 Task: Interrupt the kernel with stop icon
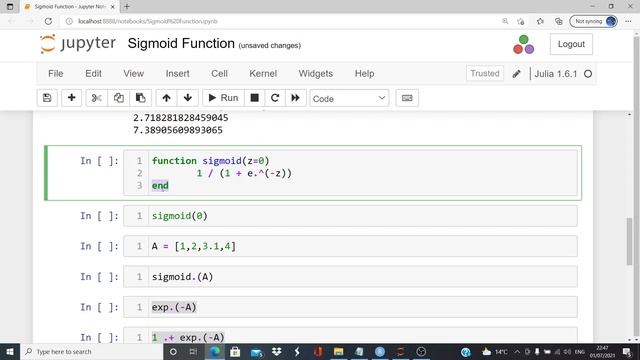pyautogui.click(x=254, y=98)
